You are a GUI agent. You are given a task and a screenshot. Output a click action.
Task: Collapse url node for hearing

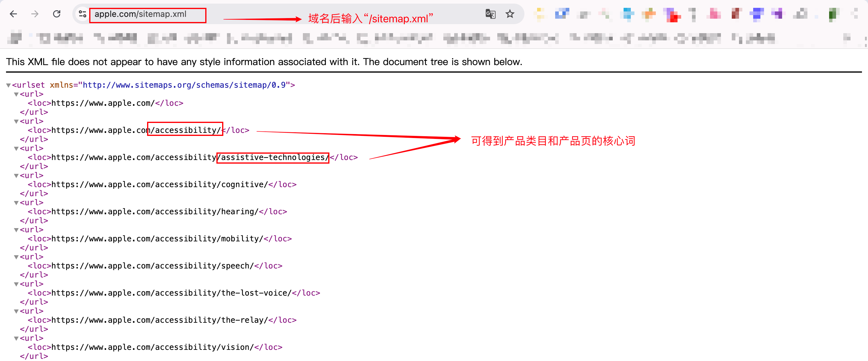click(x=16, y=203)
